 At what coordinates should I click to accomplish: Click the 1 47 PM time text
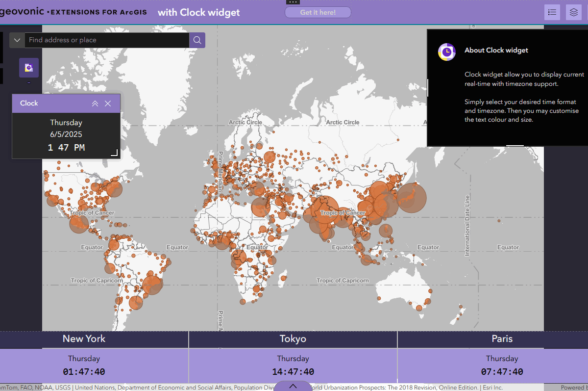[x=66, y=147]
